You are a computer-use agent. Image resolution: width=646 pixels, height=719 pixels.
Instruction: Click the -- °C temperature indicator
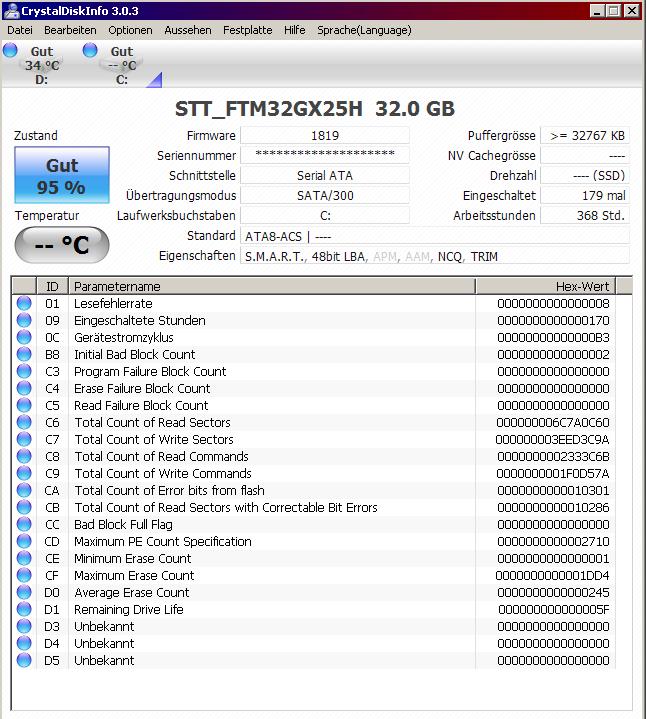61,245
